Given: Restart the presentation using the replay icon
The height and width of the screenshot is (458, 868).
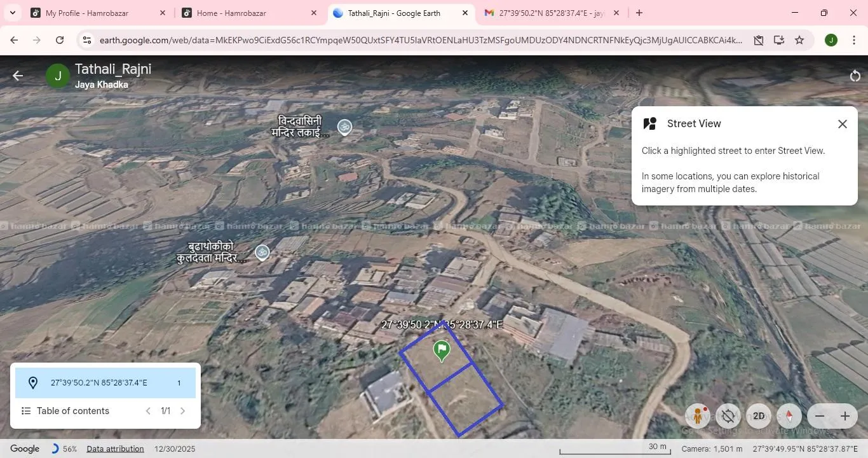Looking at the screenshot, I should click(x=855, y=76).
